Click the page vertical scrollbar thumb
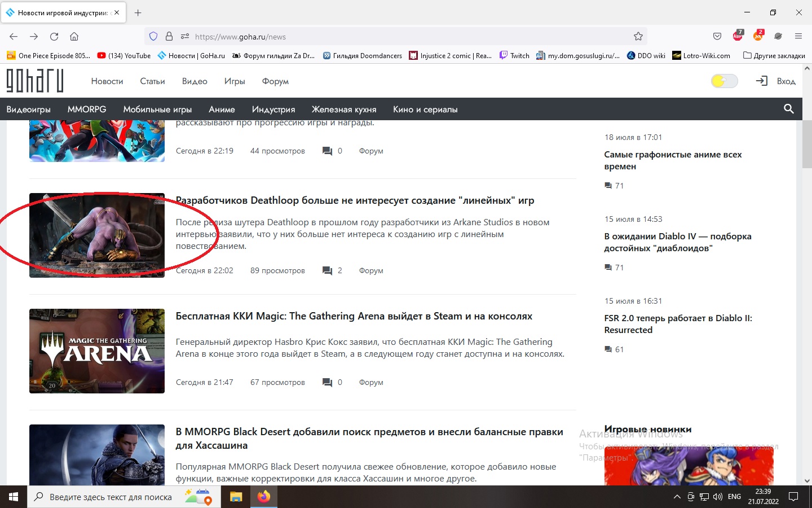The image size is (812, 508). [x=807, y=144]
